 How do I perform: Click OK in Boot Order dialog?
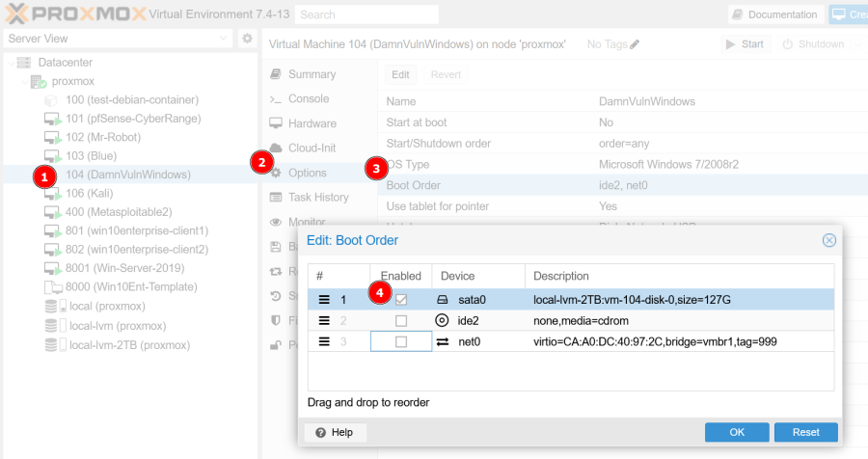coord(737,432)
